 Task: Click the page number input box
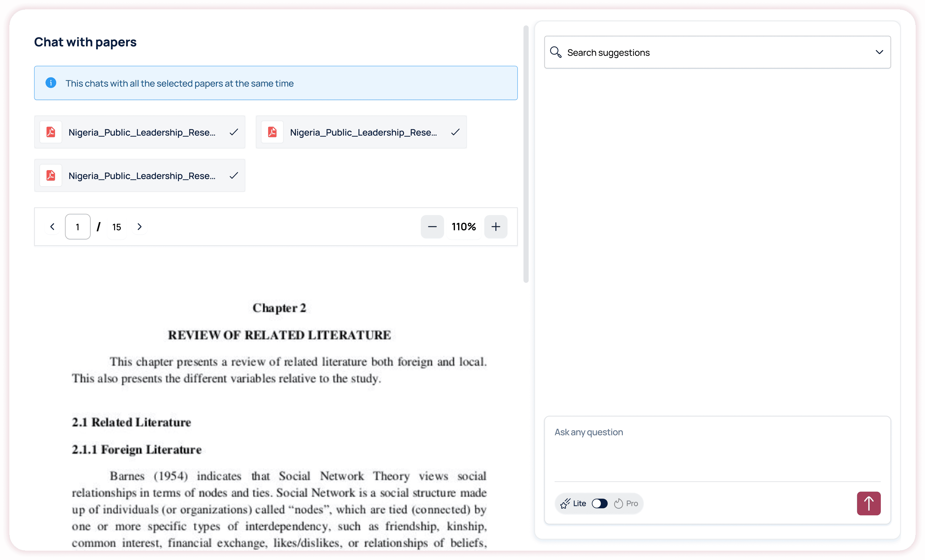[78, 227]
